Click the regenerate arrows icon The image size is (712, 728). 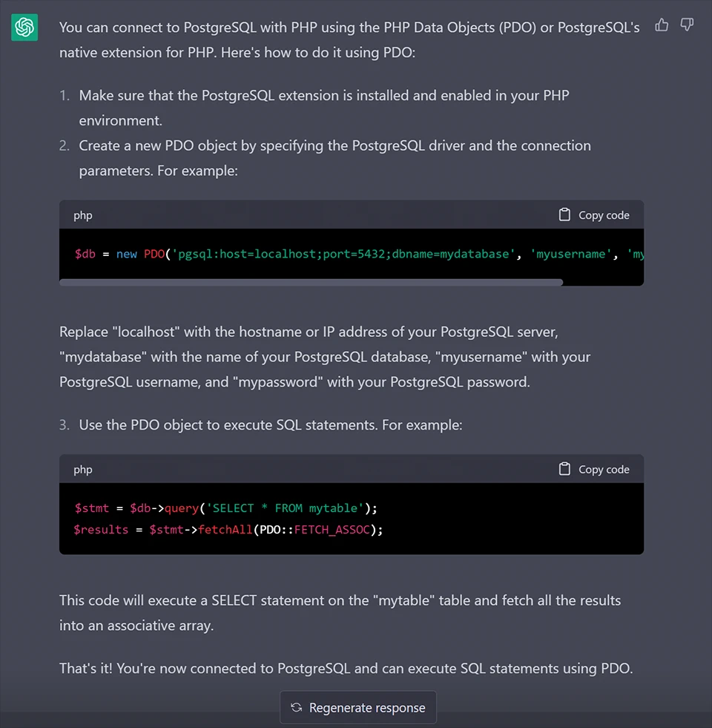coord(297,707)
